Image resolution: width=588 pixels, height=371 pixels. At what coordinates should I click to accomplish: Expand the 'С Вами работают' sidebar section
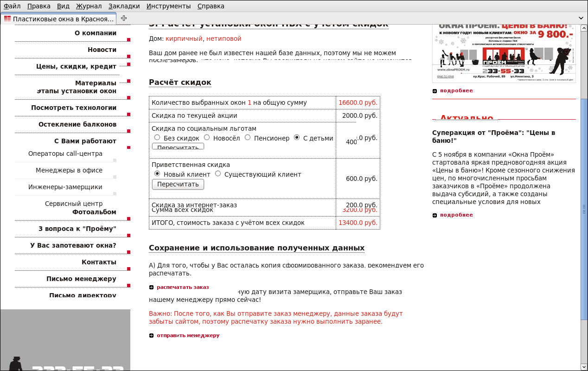(x=85, y=141)
